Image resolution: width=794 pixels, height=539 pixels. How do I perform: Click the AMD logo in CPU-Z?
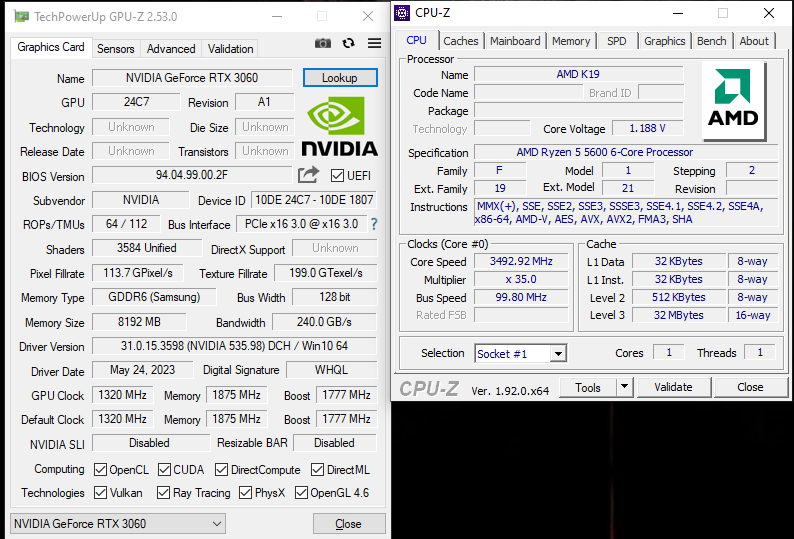click(733, 101)
